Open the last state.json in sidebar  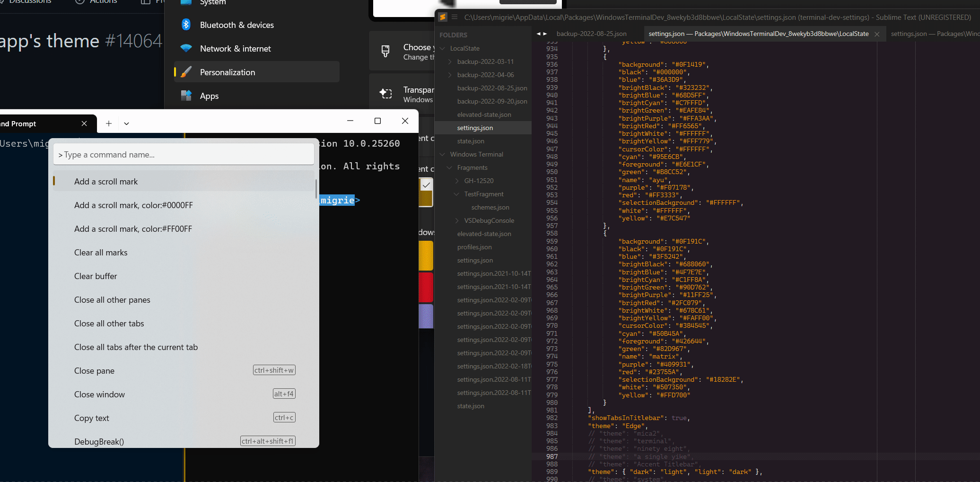(471, 406)
